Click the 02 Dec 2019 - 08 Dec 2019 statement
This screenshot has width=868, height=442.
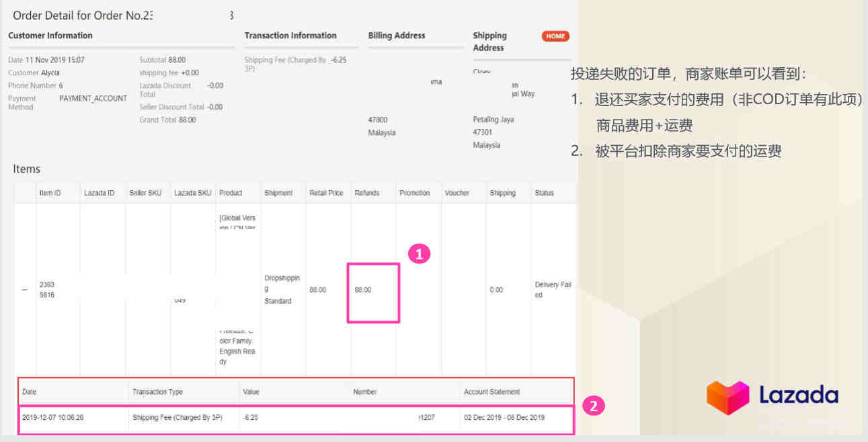[x=504, y=417]
